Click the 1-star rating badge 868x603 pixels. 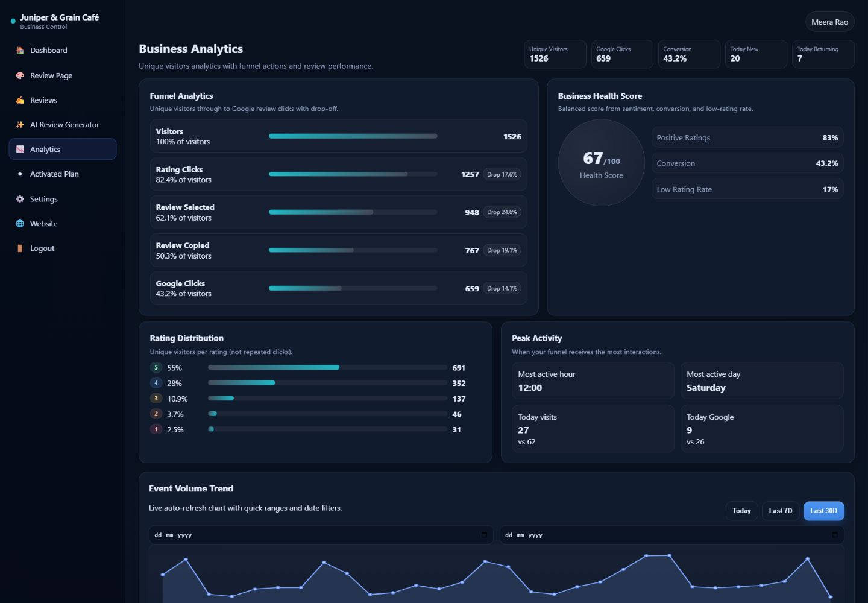[x=156, y=429]
